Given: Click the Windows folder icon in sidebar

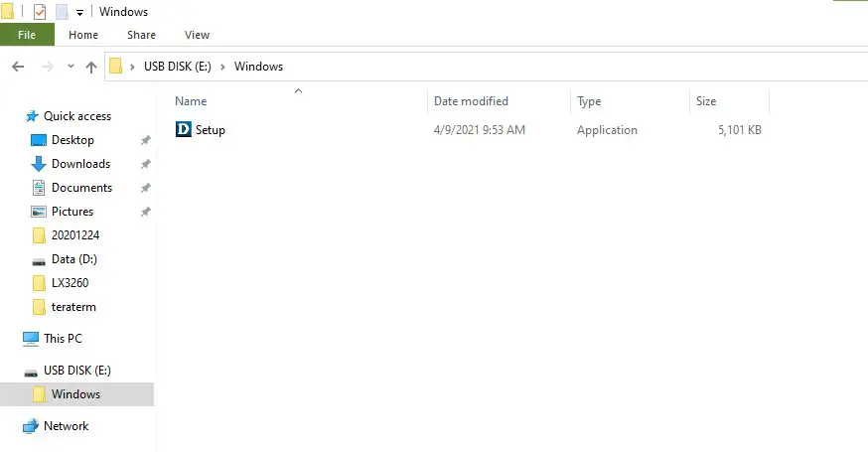Looking at the screenshot, I should [39, 394].
